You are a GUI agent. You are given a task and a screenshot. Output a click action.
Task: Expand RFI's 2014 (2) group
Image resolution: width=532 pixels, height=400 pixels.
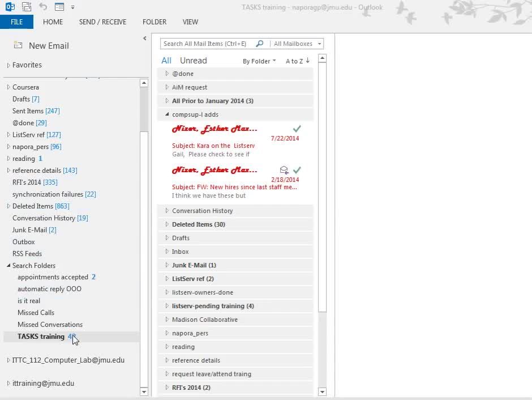point(167,387)
